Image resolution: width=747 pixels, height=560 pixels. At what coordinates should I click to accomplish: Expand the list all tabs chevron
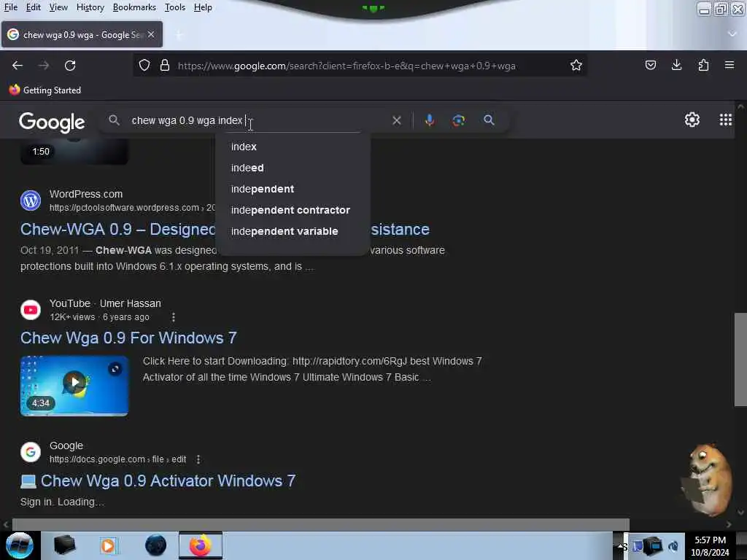coord(732,34)
